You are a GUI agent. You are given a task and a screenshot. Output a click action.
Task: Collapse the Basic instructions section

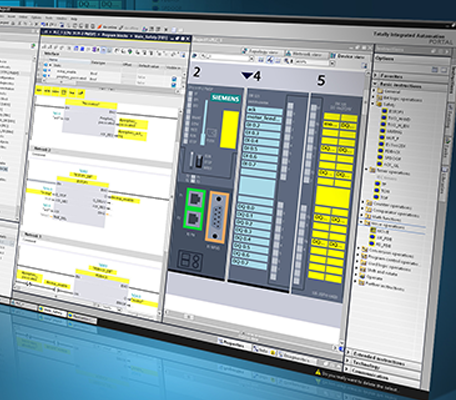coord(375,83)
